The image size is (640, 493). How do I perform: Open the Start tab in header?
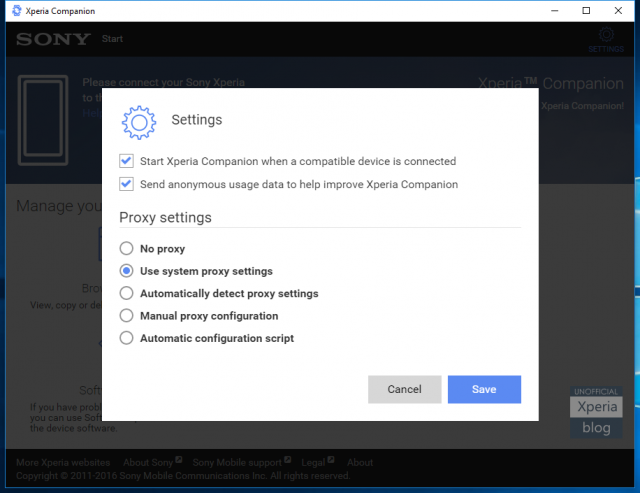click(112, 39)
